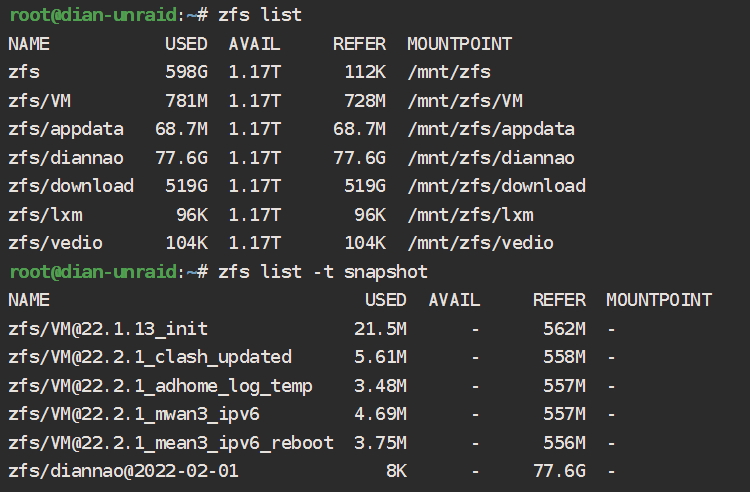Click the MOUNTPOINT header of dataset list

459,44
